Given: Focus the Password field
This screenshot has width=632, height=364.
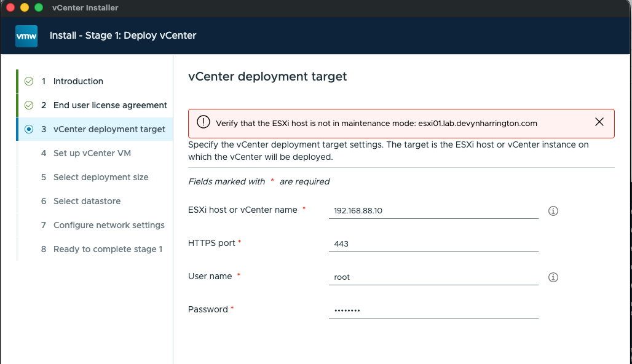Looking at the screenshot, I should click(x=433, y=310).
